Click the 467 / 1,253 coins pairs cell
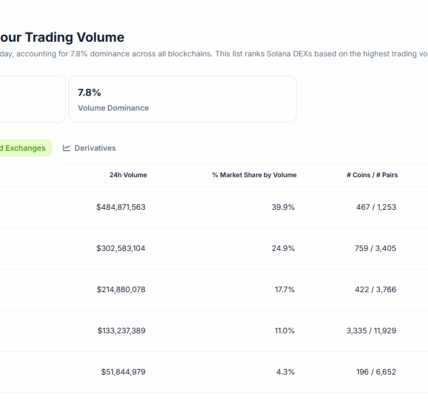This screenshot has height=400, width=428. click(376, 207)
